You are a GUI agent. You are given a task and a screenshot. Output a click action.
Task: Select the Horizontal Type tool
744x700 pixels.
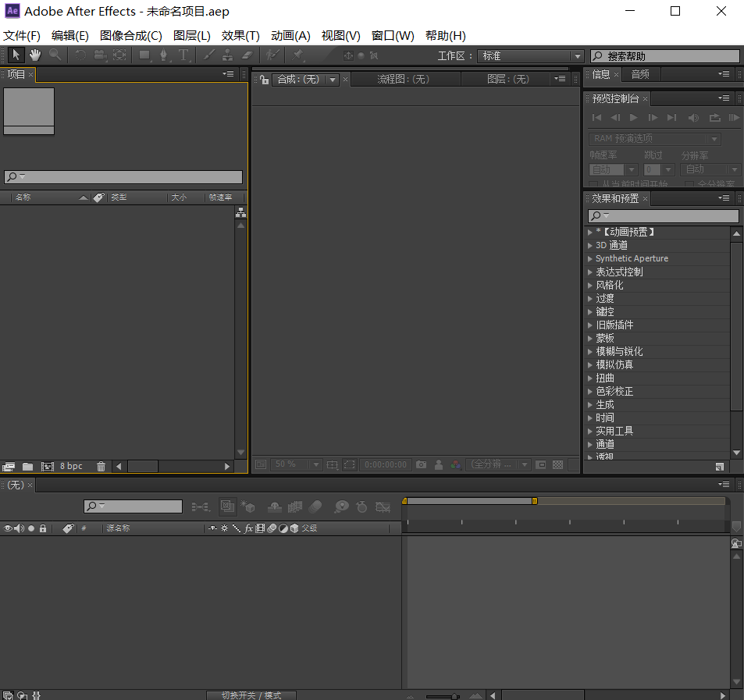183,55
